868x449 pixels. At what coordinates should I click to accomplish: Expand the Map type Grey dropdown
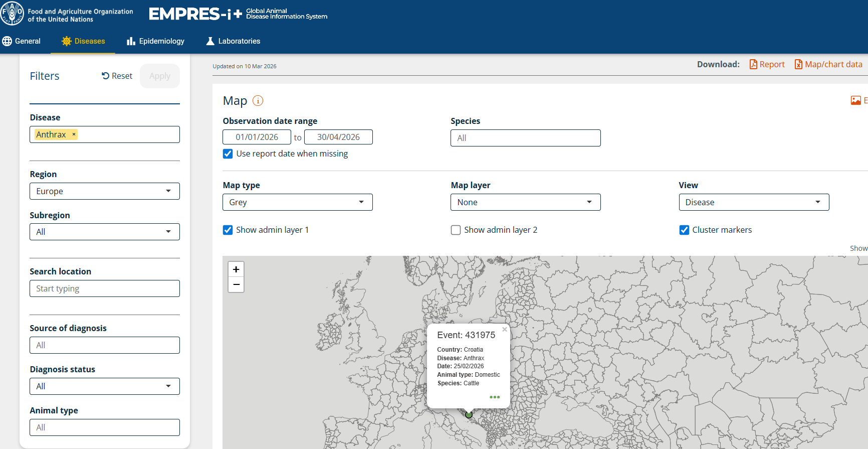(x=298, y=202)
